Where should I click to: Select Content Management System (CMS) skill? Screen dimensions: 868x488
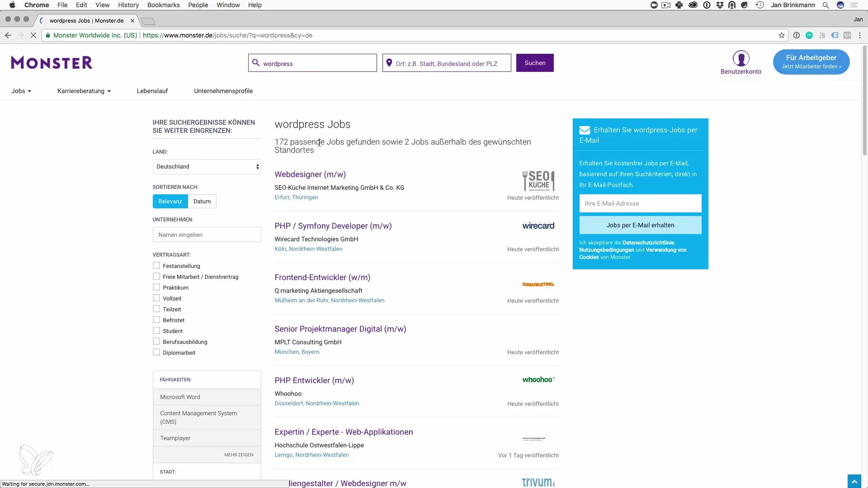[207, 418]
